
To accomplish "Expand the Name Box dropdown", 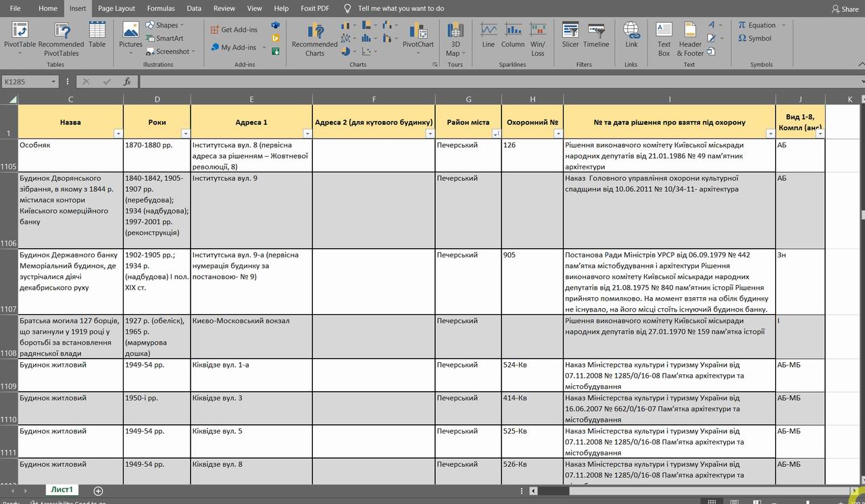I will 54,82.
